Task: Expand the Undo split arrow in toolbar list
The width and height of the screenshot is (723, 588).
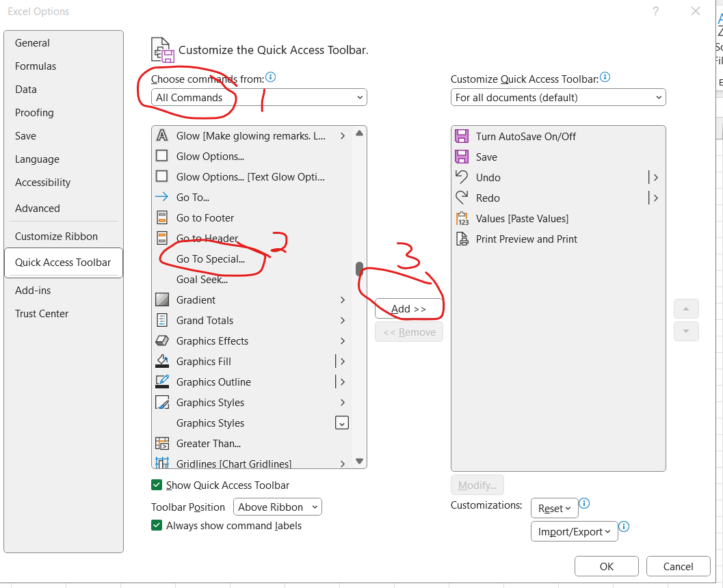Action: point(655,177)
